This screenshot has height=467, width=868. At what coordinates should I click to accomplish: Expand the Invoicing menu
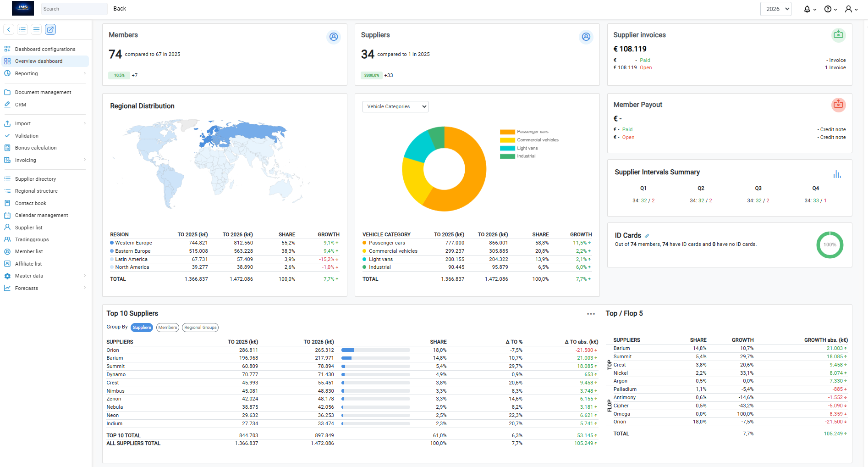(x=45, y=160)
